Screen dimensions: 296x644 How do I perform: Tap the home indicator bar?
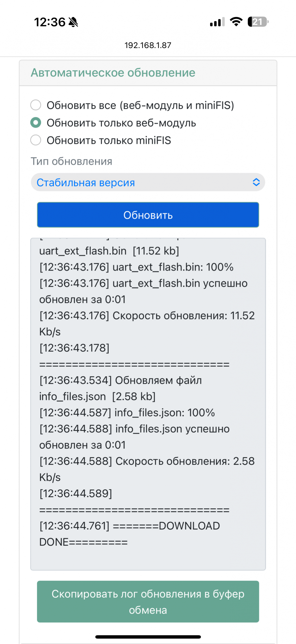[x=148, y=637]
